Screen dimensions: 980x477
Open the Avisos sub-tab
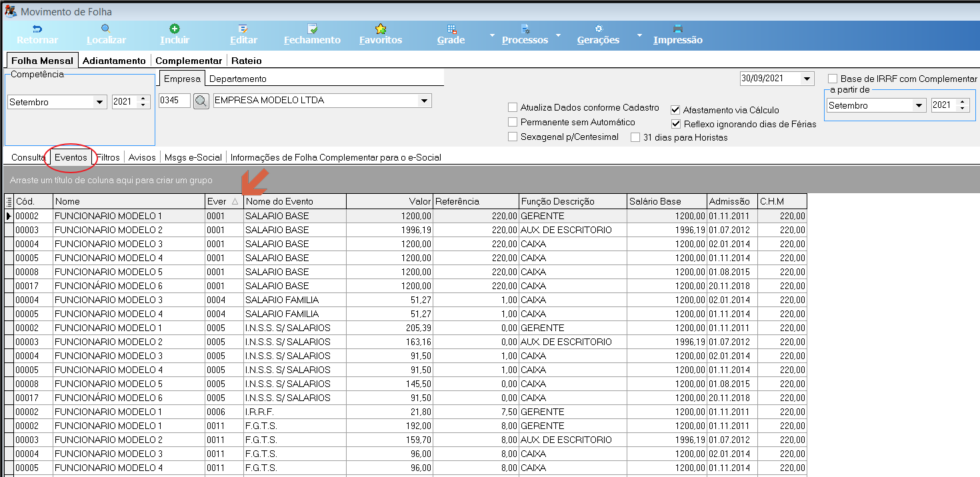click(x=142, y=158)
